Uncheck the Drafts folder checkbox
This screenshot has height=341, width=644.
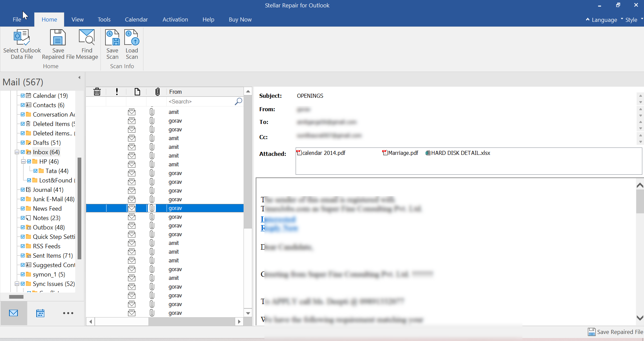point(23,143)
